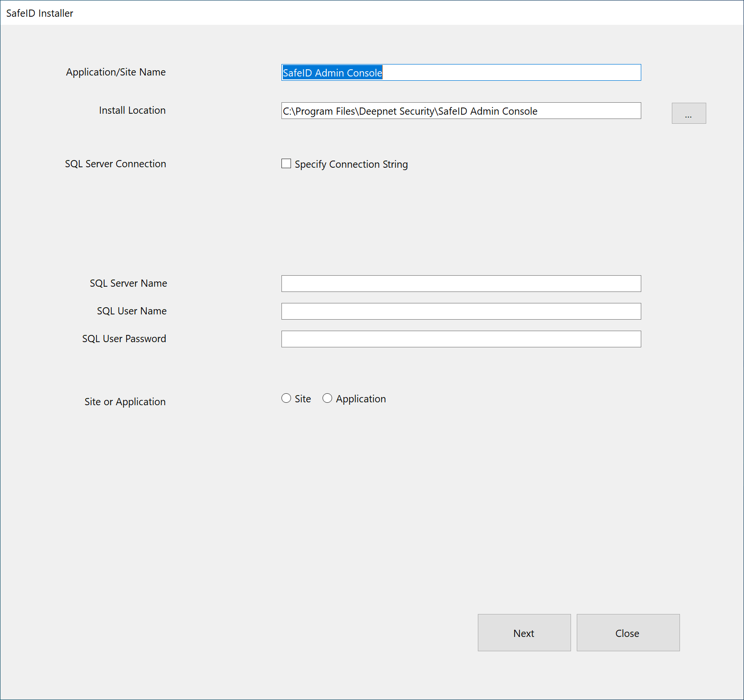
Task: Click the "SQL User Name" label
Action: point(131,311)
